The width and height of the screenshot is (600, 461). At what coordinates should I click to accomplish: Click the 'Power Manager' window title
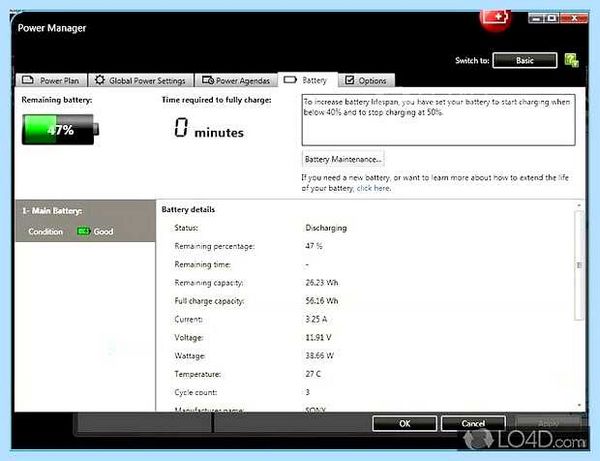52,28
